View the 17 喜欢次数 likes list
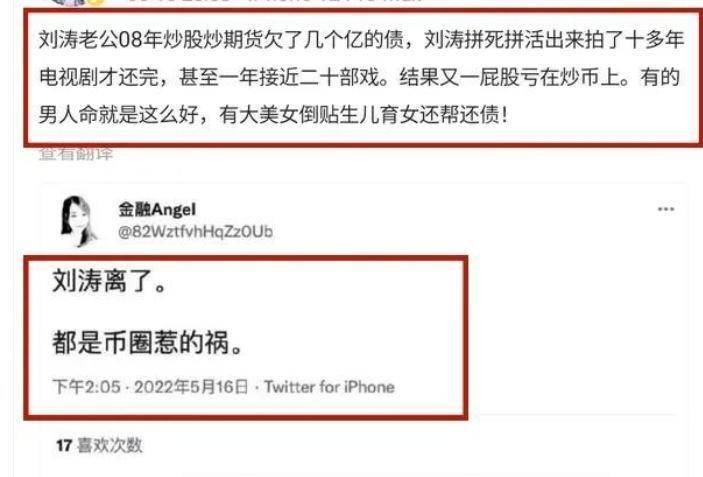Image resolution: width=703 pixels, height=477 pixels. tap(99, 445)
